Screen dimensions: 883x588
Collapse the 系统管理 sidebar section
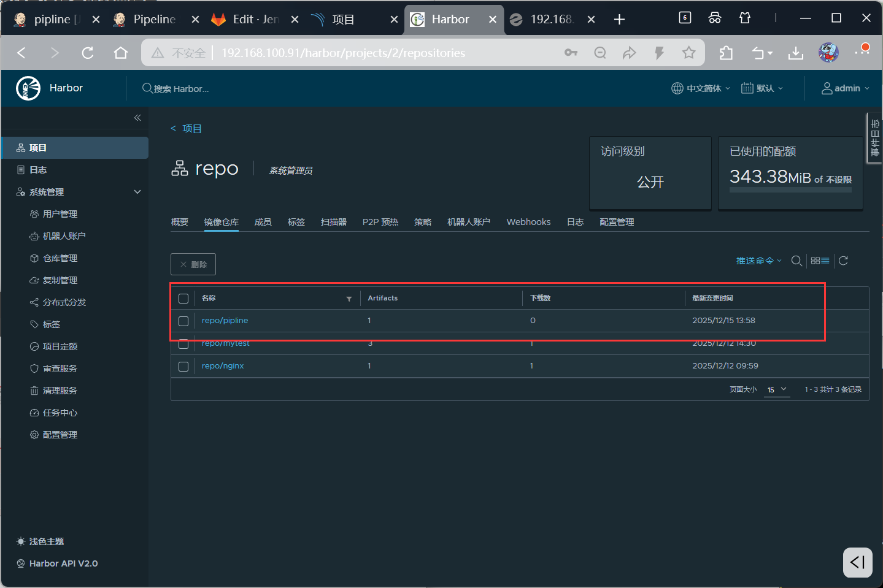click(x=137, y=192)
